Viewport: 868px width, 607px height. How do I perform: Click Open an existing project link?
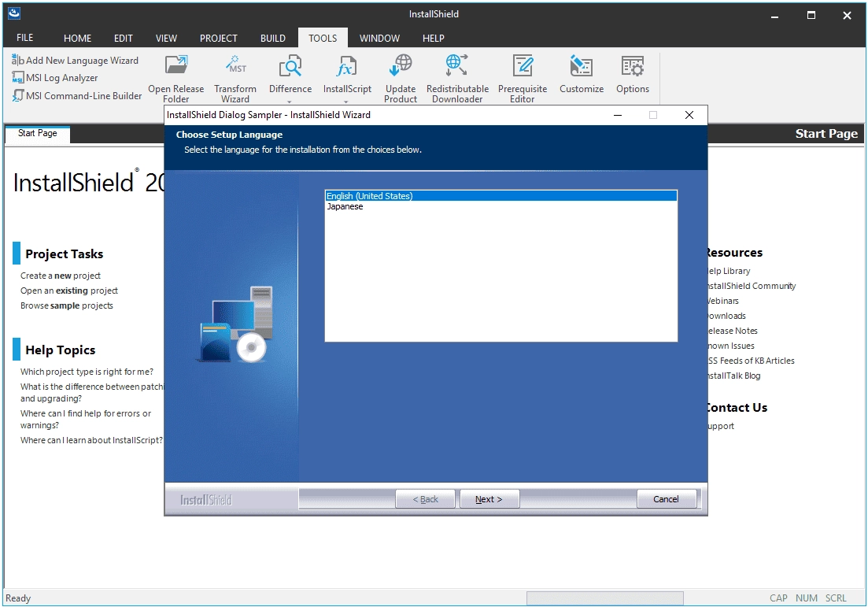[69, 291]
